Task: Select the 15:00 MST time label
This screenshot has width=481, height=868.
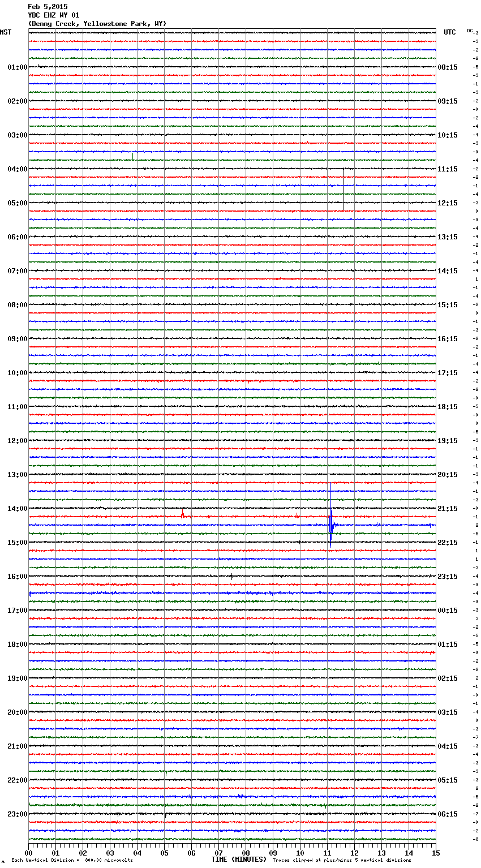Action: 18,543
